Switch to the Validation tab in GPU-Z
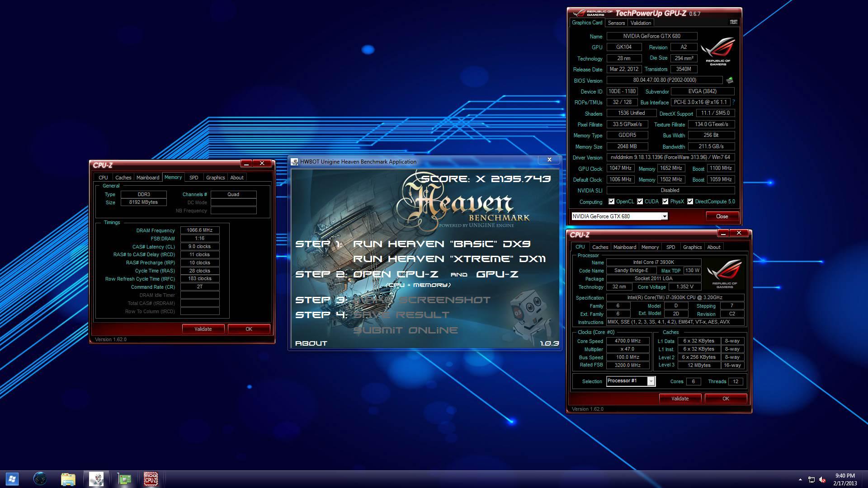The height and width of the screenshot is (488, 868). tap(641, 23)
